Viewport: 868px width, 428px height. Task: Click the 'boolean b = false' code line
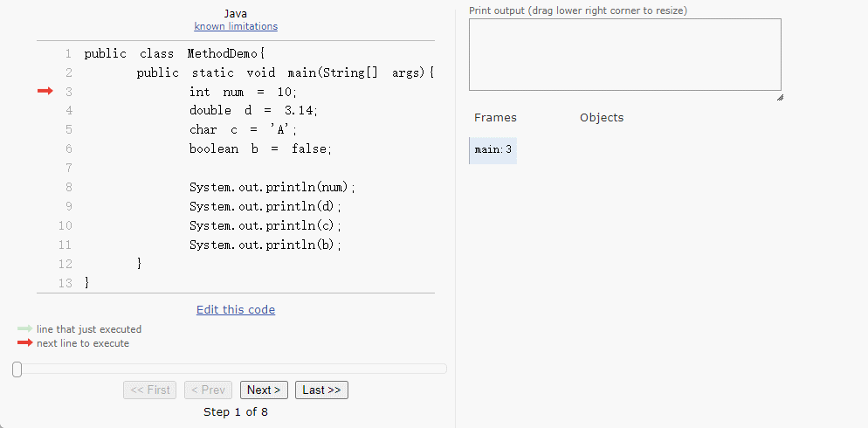[260, 148]
